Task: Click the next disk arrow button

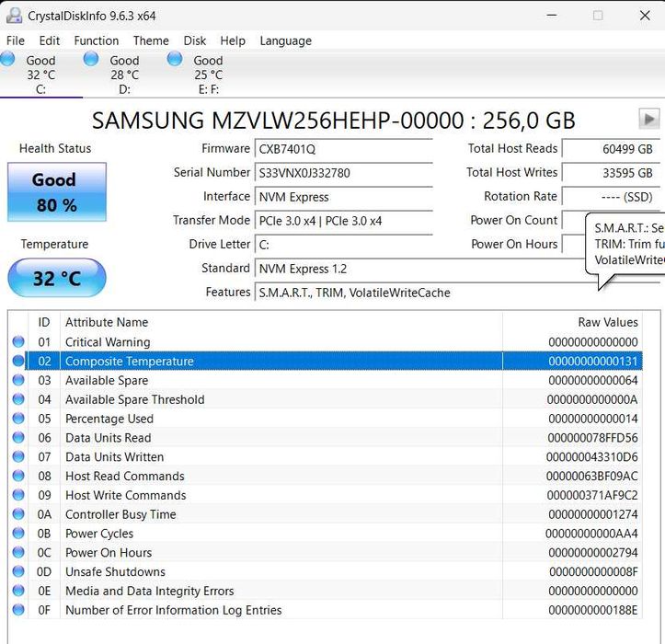Action: pos(648,119)
